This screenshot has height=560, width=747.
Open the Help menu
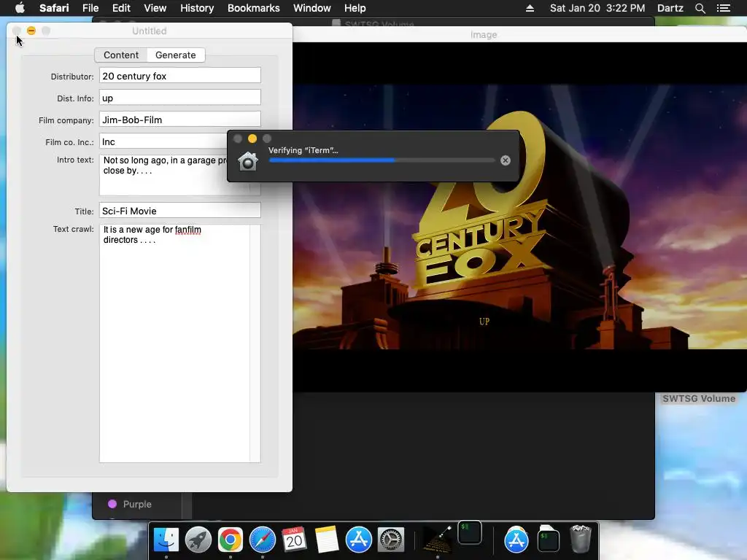[x=355, y=8]
